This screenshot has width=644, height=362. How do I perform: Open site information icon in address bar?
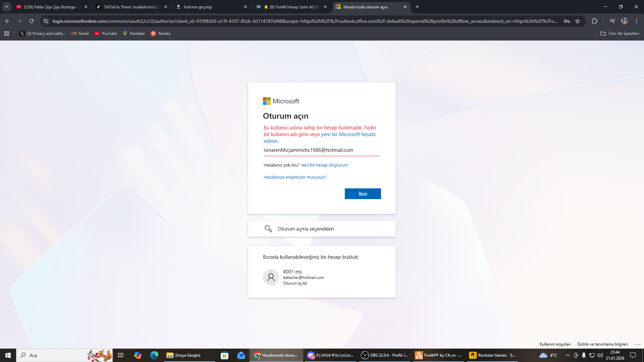click(46, 21)
